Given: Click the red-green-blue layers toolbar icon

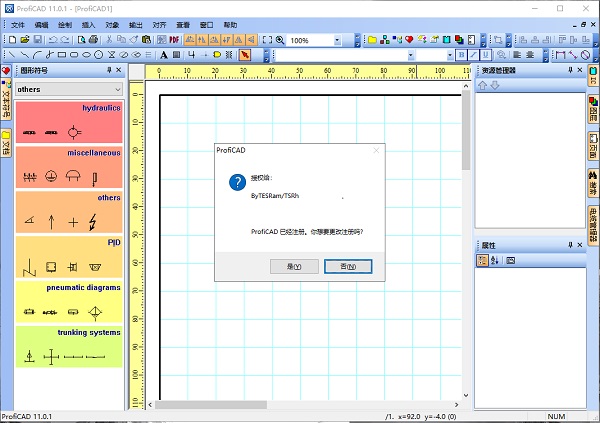Looking at the screenshot, I should pos(459,40).
